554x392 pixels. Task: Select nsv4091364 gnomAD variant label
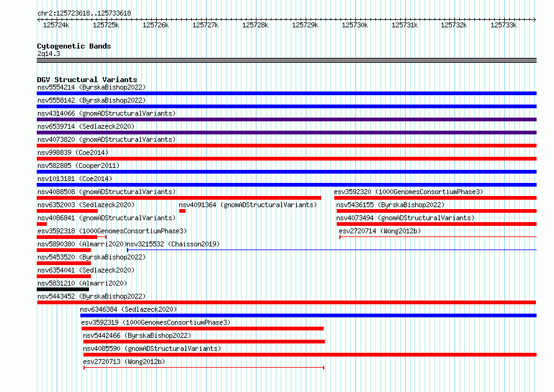(248, 205)
